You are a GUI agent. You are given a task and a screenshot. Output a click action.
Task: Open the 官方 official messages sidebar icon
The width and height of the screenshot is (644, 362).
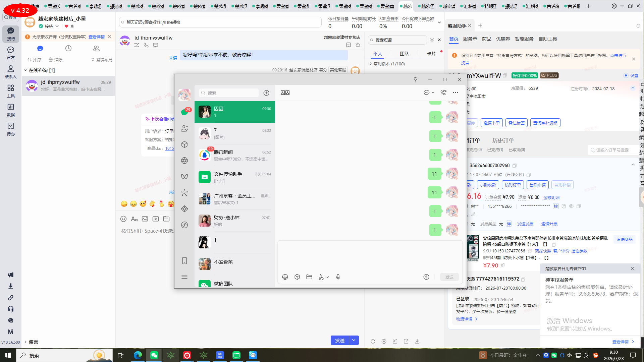11,53
